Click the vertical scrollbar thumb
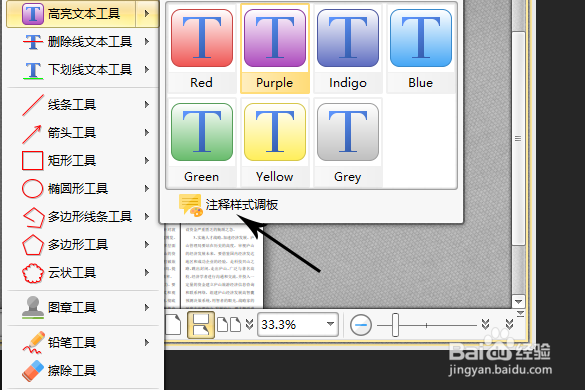 (518, 138)
